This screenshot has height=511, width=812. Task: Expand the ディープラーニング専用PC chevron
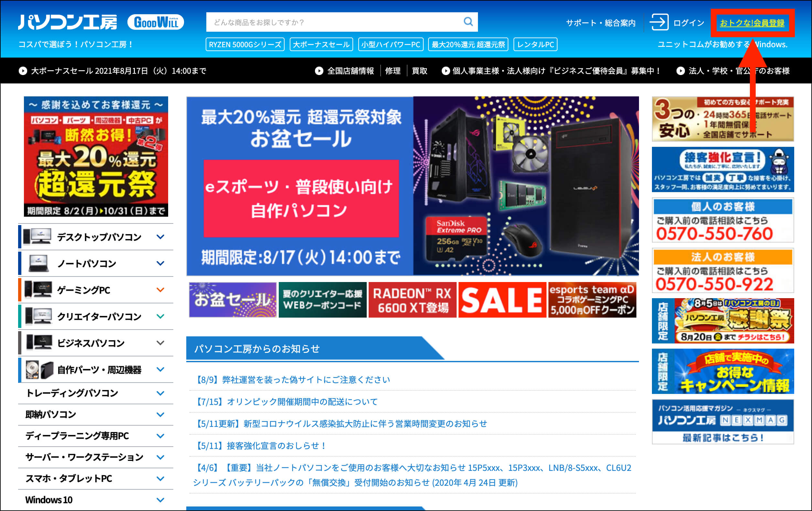point(160,436)
